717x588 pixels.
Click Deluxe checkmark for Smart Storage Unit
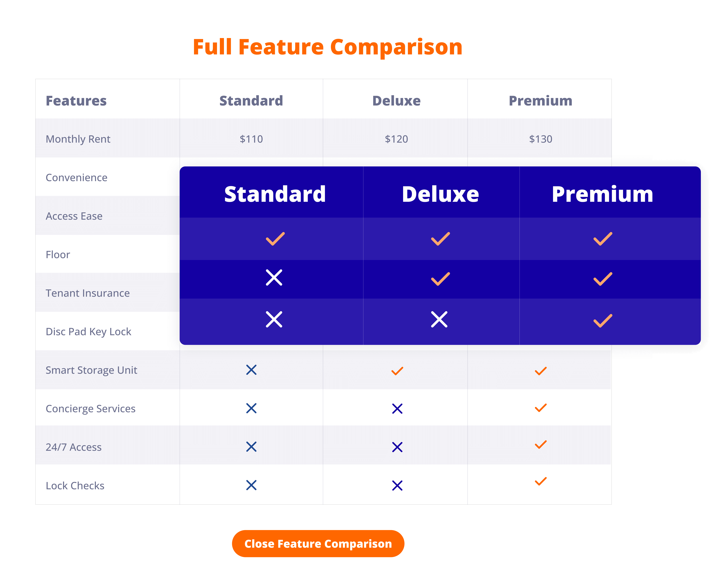[397, 371]
